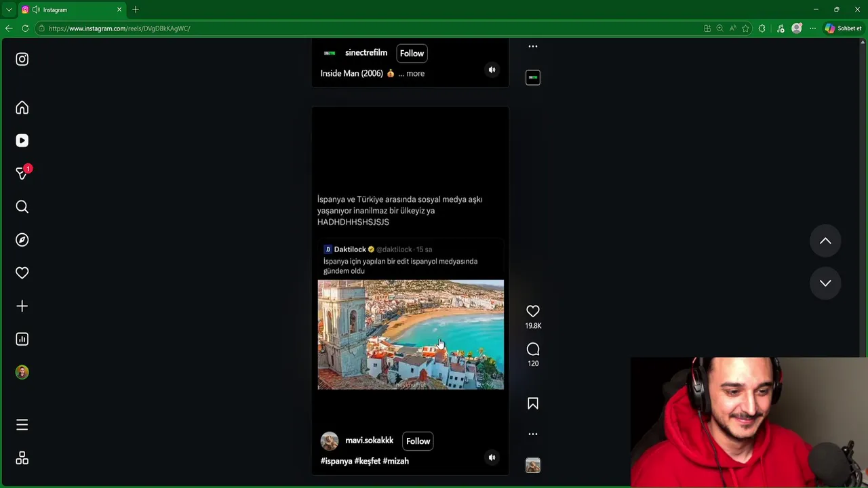Go to previous reel with up chevron

point(825,241)
